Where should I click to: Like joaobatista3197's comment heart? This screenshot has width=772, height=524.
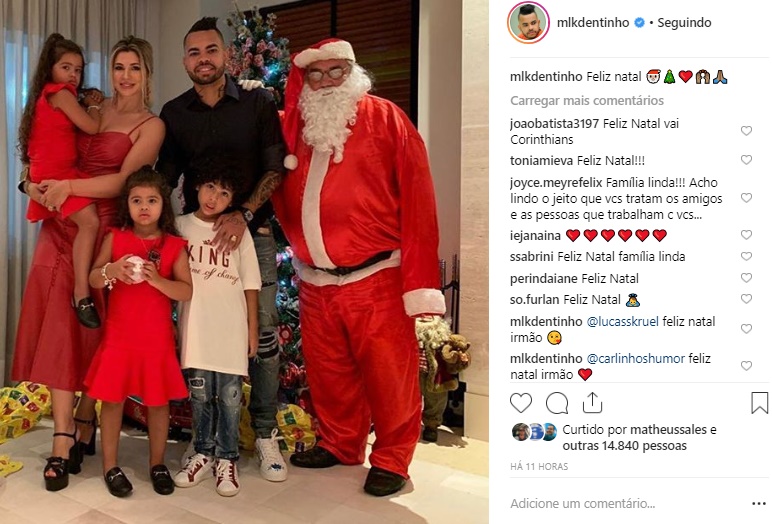(746, 131)
